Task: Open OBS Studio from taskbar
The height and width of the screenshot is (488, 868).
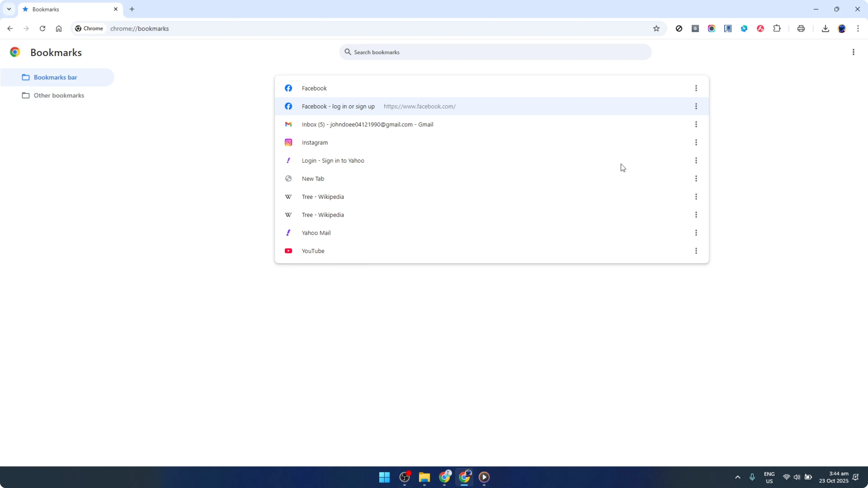Action: 404,477
